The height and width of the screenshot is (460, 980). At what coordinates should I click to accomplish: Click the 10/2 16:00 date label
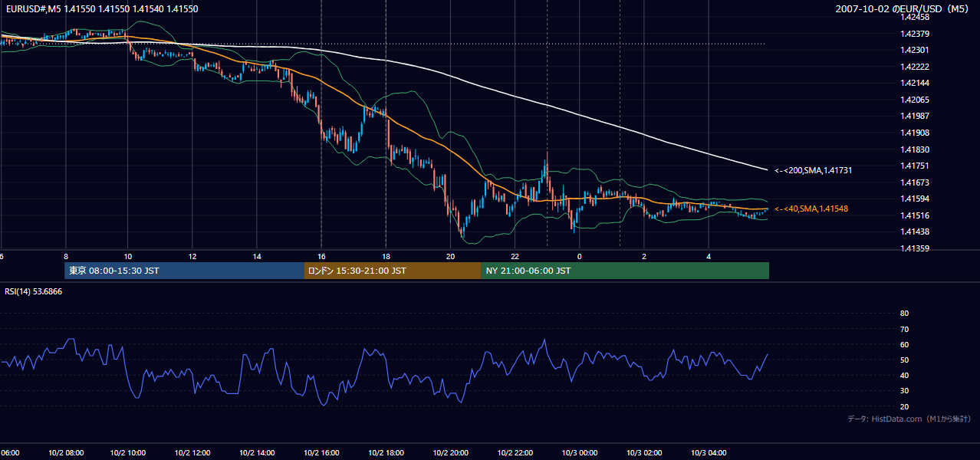click(x=321, y=452)
